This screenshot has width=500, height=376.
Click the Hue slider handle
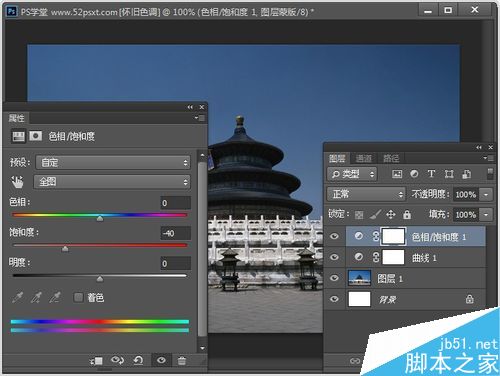[100, 218]
